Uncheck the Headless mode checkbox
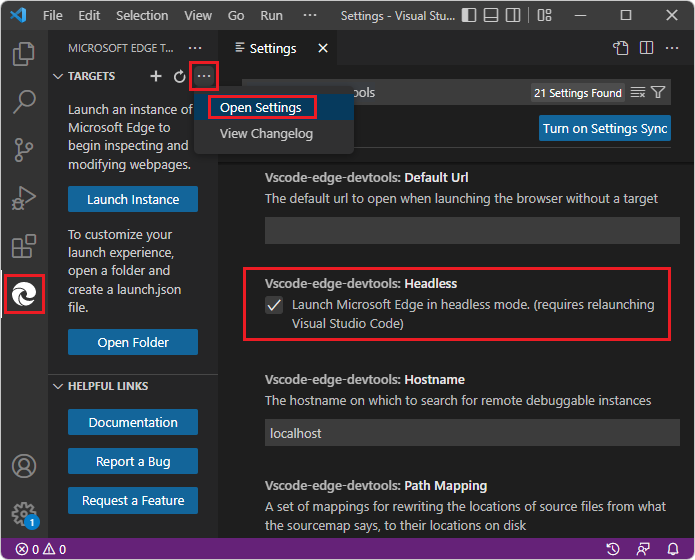Image resolution: width=695 pixels, height=560 pixels. coord(274,305)
